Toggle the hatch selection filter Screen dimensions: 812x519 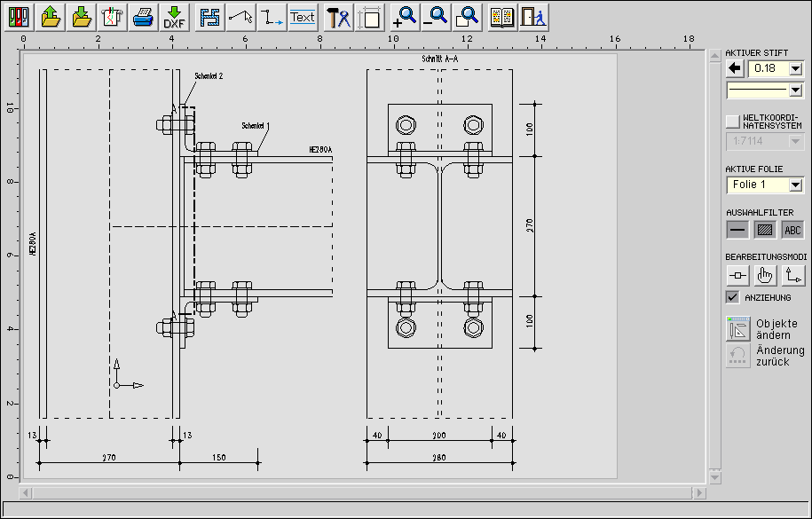point(765,230)
